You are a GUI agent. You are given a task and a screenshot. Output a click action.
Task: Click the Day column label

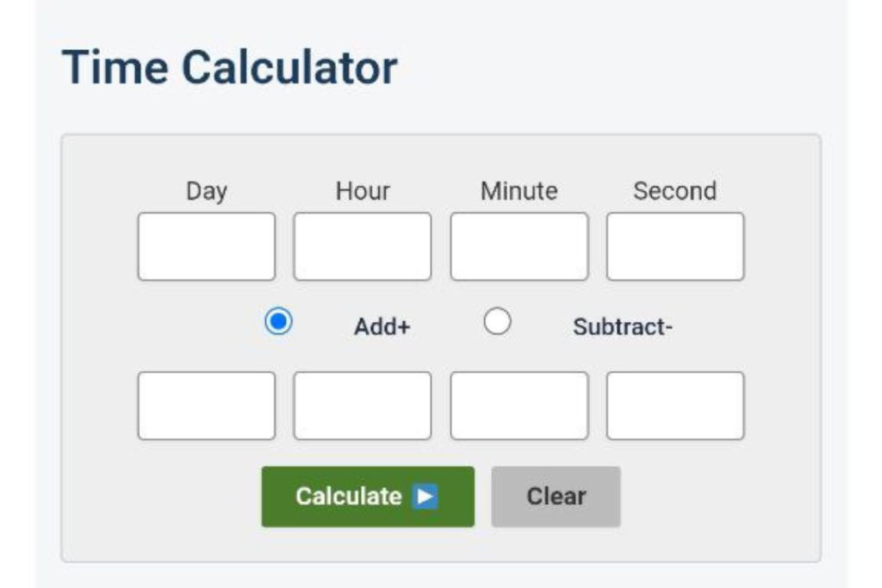click(207, 191)
